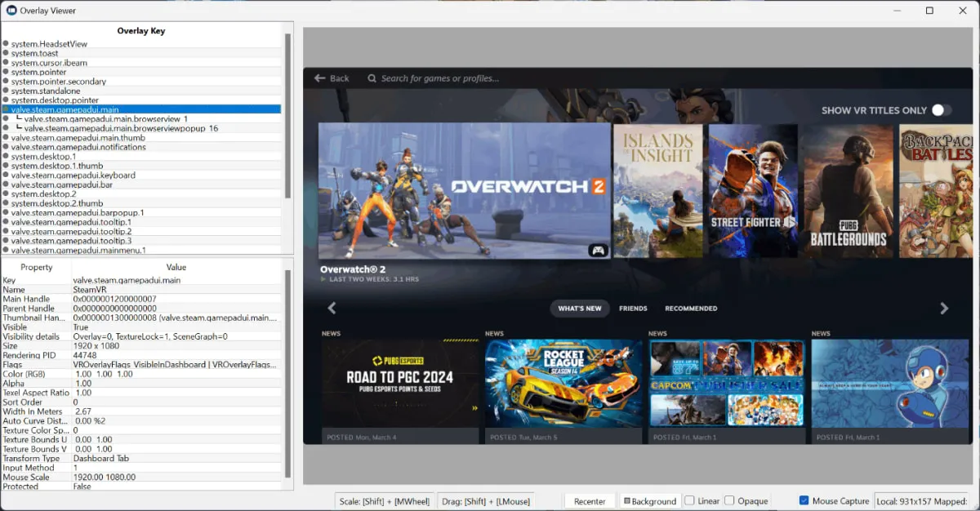
Task: Click the left carousel arrow
Action: point(332,309)
